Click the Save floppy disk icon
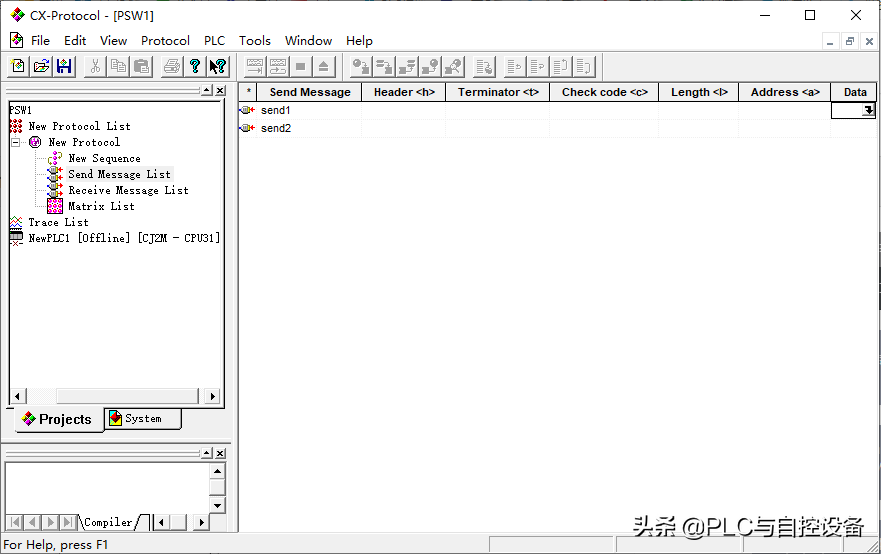This screenshot has width=881, height=554. tap(64, 67)
